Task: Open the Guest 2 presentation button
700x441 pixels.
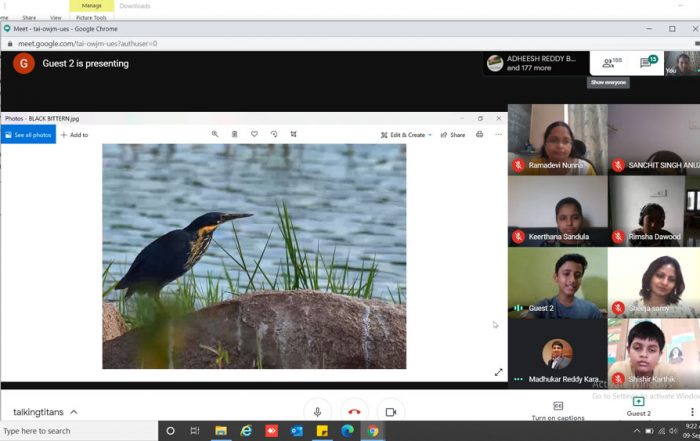Action: [639, 407]
